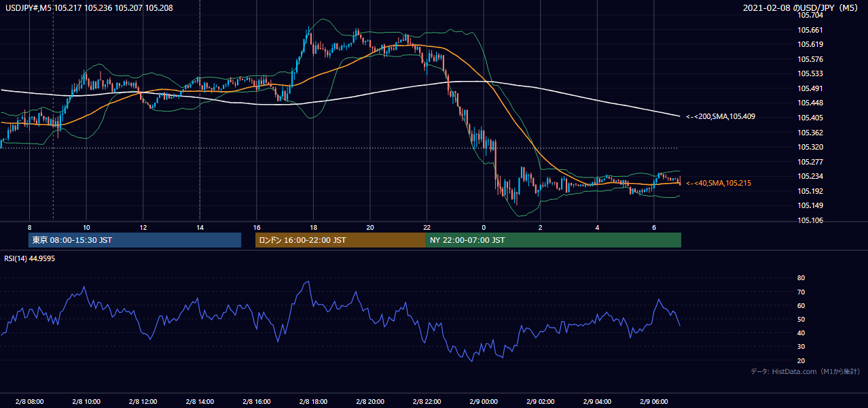Click the 2/8 16:00 time label
868x408 pixels.
(257, 401)
